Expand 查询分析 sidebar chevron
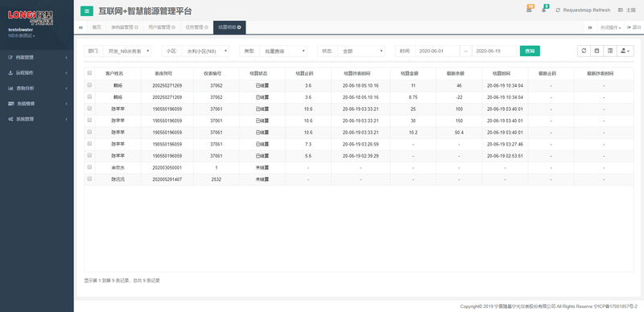644x312 pixels. coord(66,88)
